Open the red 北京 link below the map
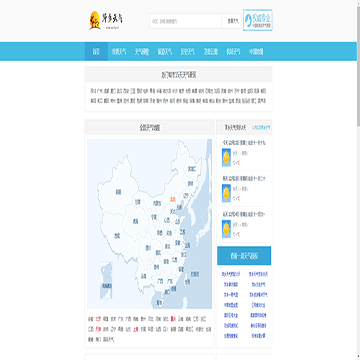This screenshot has height=360, width=360. (98, 319)
